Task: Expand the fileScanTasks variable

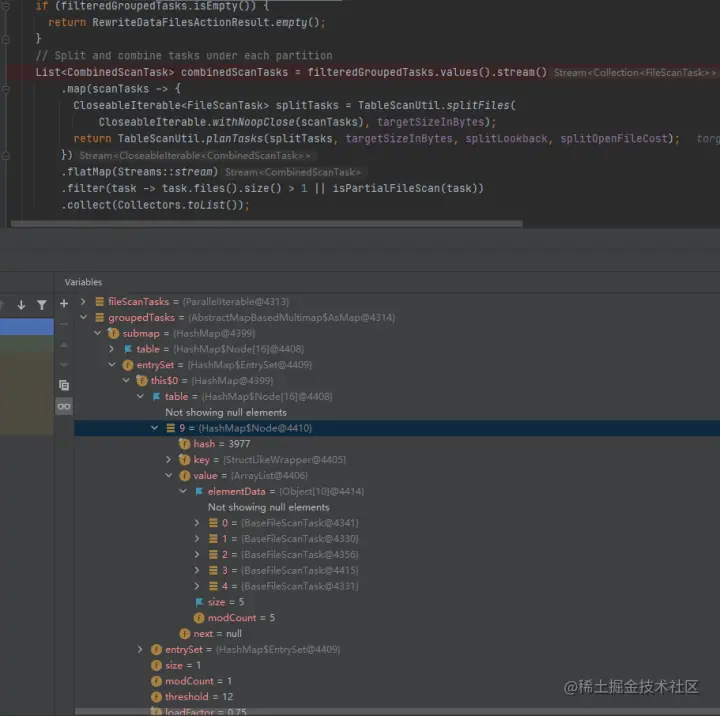Action: click(83, 301)
